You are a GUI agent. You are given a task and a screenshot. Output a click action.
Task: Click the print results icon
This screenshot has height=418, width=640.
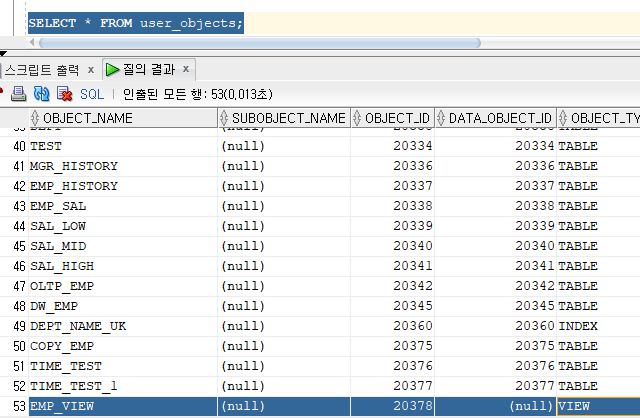18,94
